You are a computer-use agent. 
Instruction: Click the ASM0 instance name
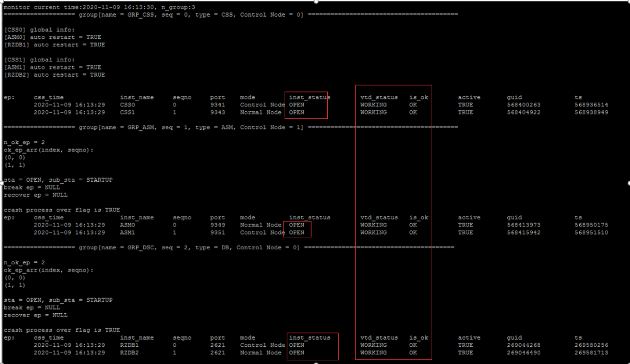(x=128, y=225)
